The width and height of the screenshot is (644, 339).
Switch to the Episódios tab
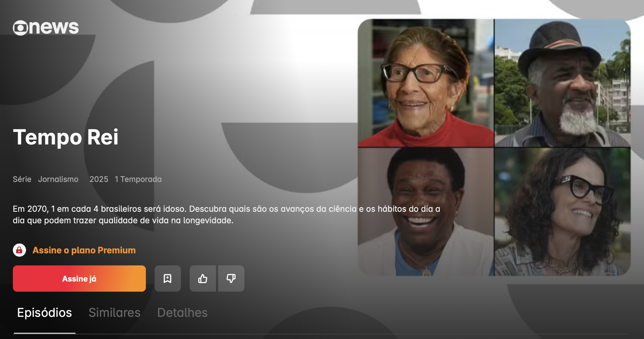[45, 312]
